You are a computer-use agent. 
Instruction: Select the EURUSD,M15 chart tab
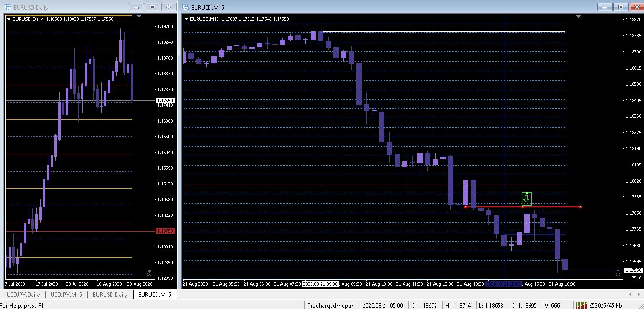click(x=155, y=294)
